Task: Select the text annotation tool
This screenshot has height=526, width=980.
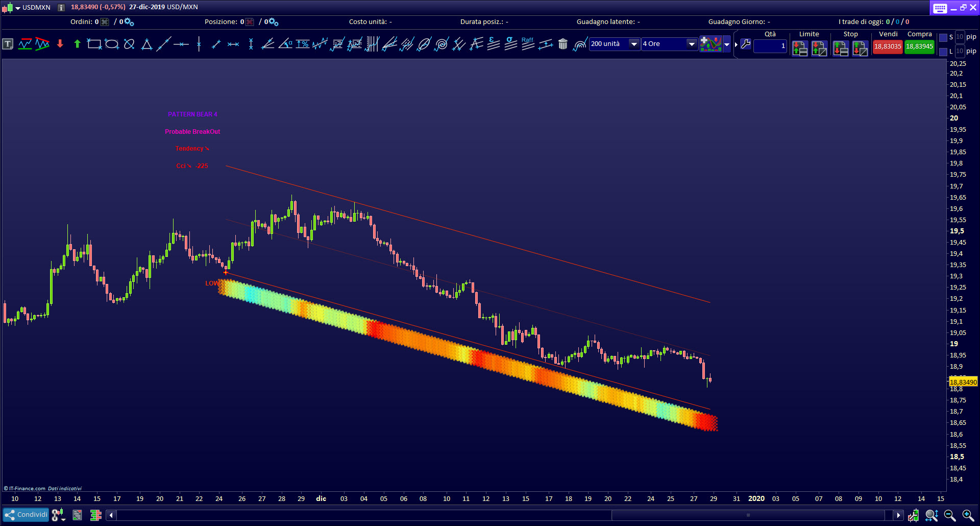Action: pos(8,44)
